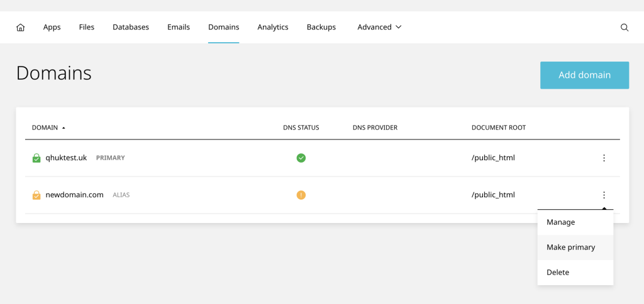Click /public_html in the qhuktest.uk row
This screenshot has height=304, width=644.
[x=493, y=158]
